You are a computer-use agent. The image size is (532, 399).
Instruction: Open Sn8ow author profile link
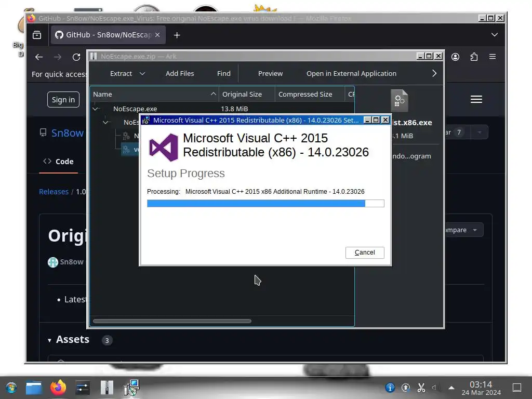72,262
